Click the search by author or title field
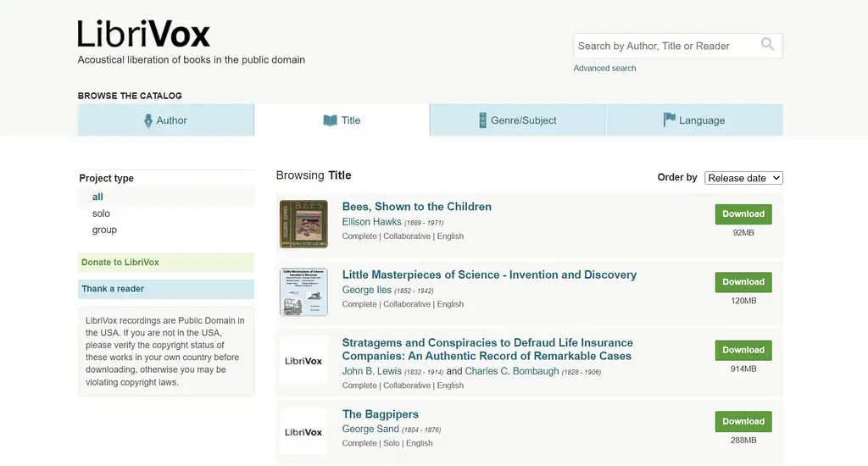868x466 pixels. pyautogui.click(x=665, y=46)
